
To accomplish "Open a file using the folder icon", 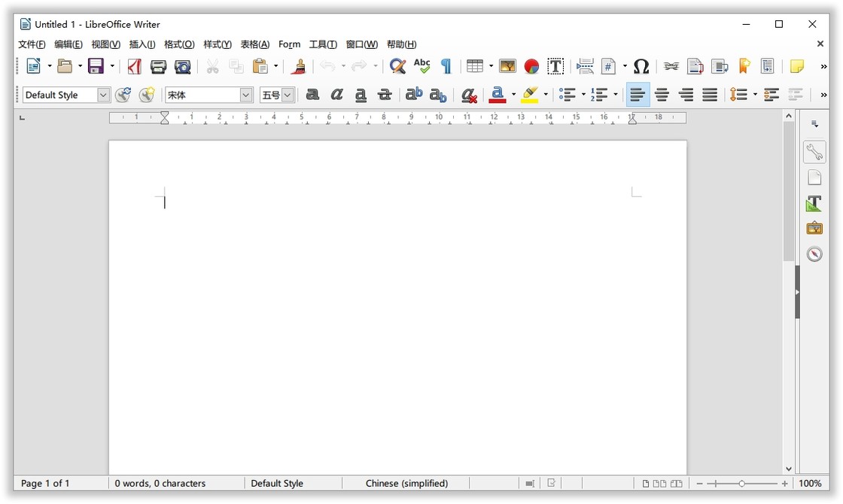I will point(65,66).
